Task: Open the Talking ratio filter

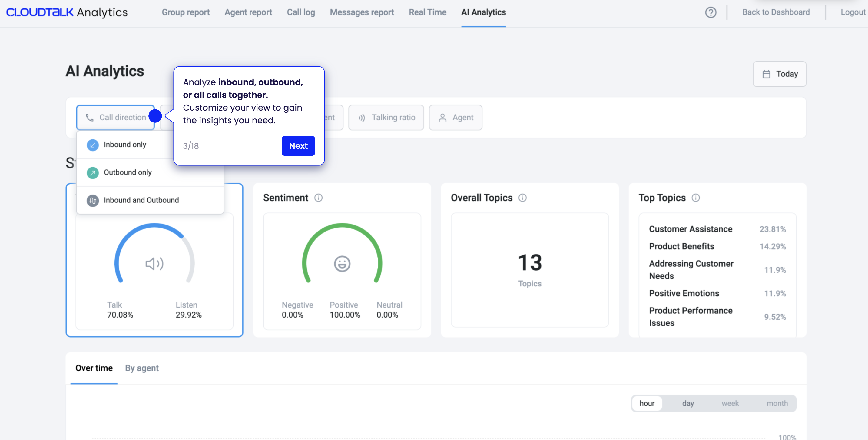Action: pos(386,117)
